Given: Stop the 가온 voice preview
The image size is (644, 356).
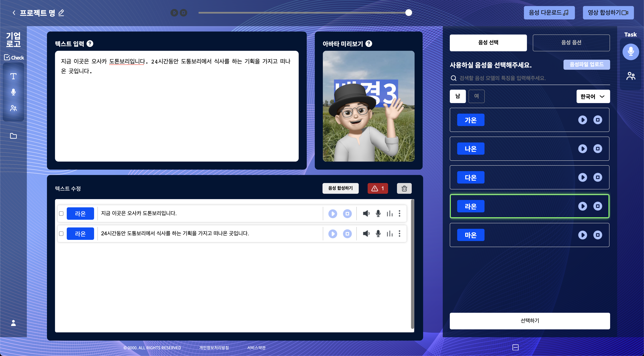Looking at the screenshot, I should point(598,120).
